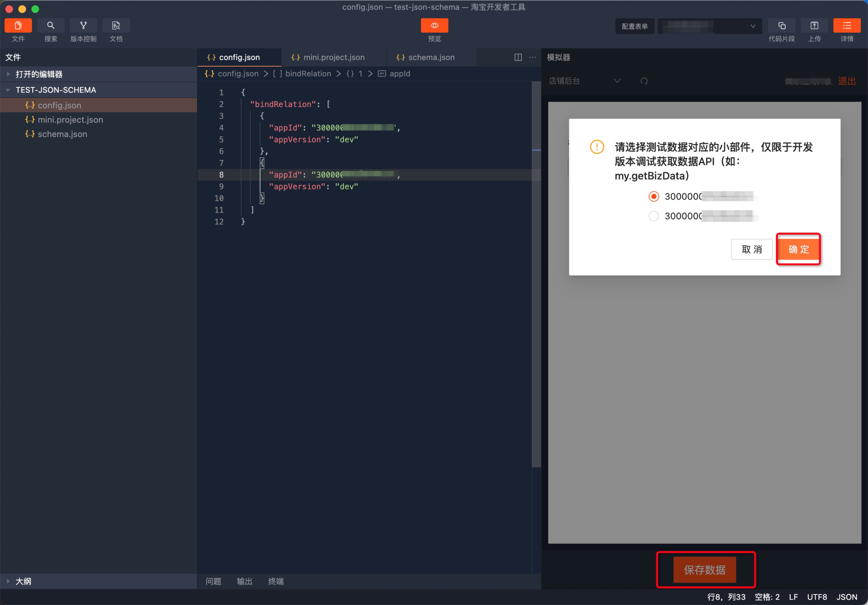
Task: Open the blurred project selector dropdown
Action: pos(710,26)
